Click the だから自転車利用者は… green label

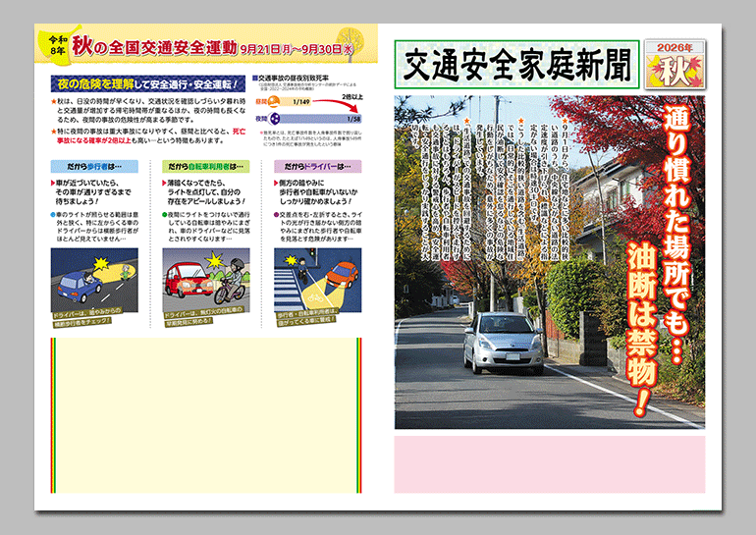tap(206, 166)
